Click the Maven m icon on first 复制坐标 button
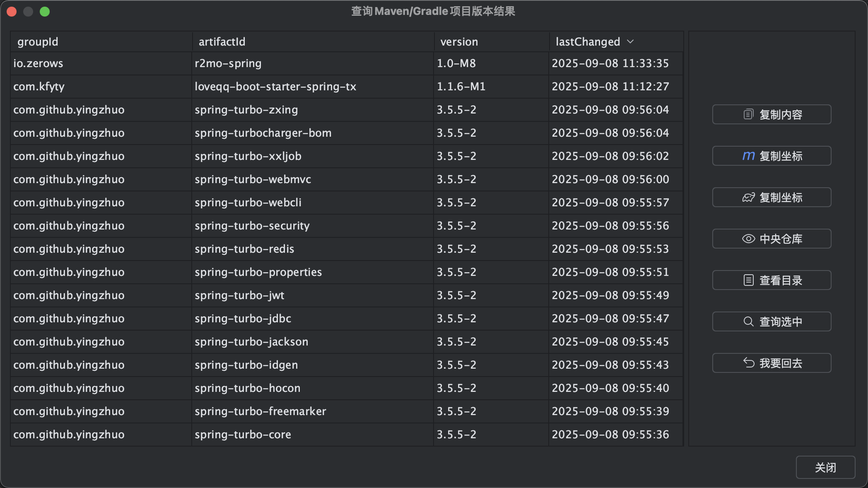 point(748,156)
